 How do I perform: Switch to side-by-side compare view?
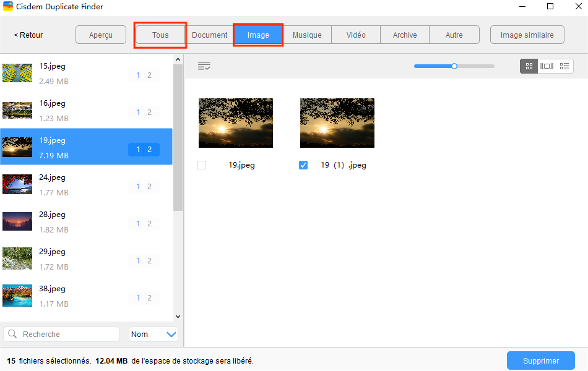pyautogui.click(x=547, y=66)
